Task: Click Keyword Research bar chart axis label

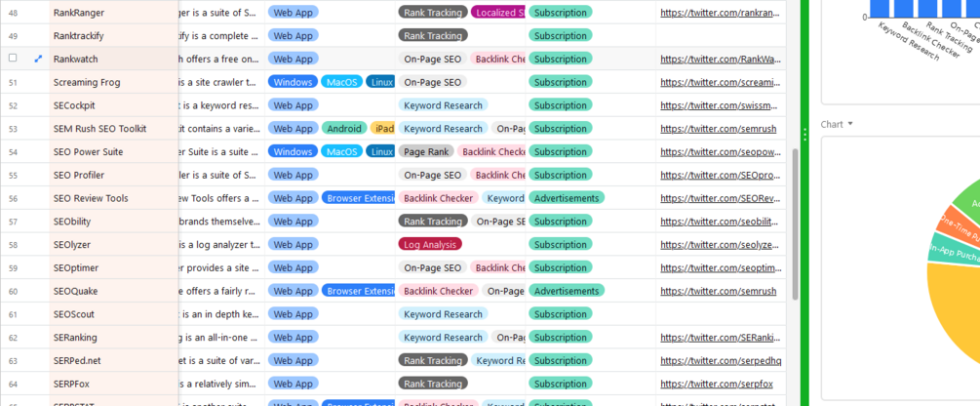Action: tap(909, 42)
